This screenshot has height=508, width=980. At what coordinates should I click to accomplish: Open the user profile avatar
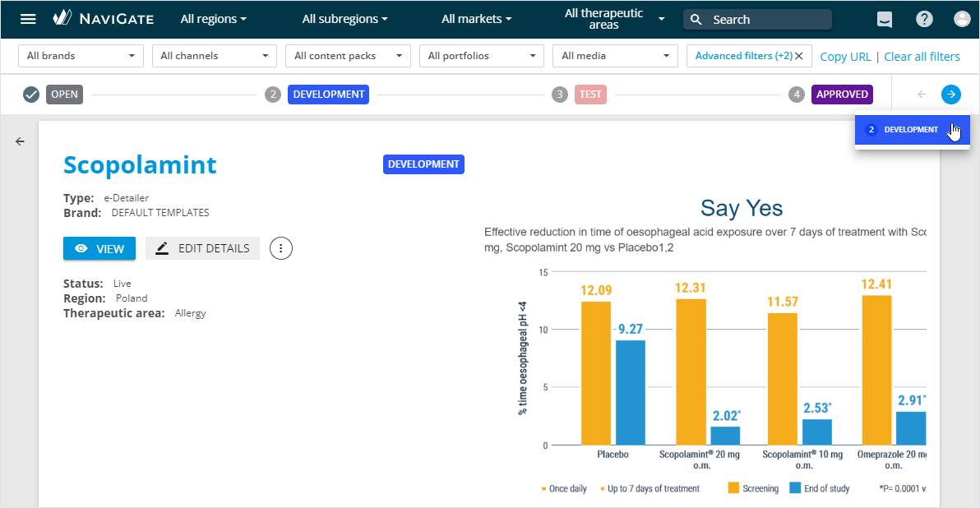961,19
